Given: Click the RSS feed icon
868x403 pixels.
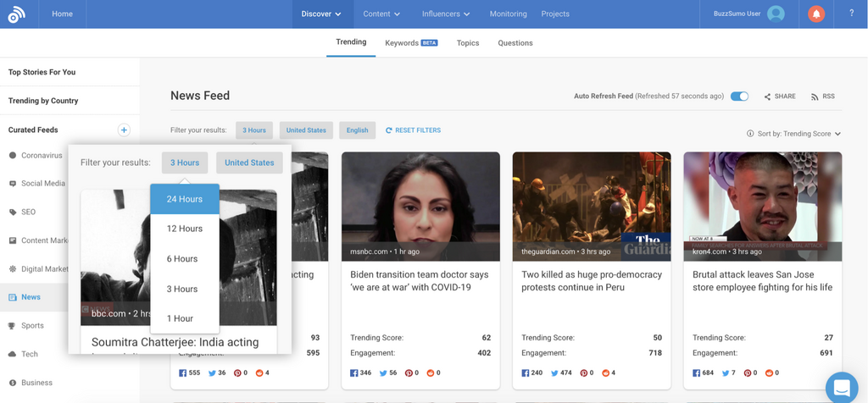Looking at the screenshot, I should (x=822, y=97).
